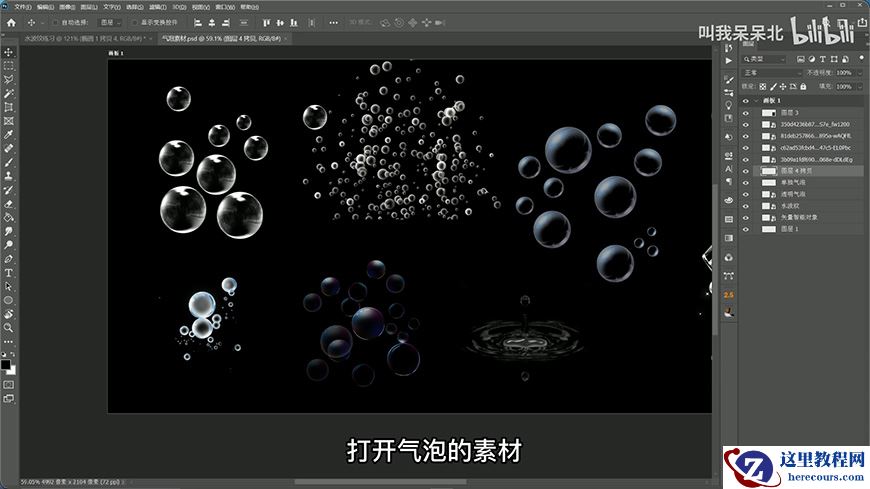Image resolution: width=870 pixels, height=489 pixels.
Task: Select the Frame tool
Action: tap(8, 121)
